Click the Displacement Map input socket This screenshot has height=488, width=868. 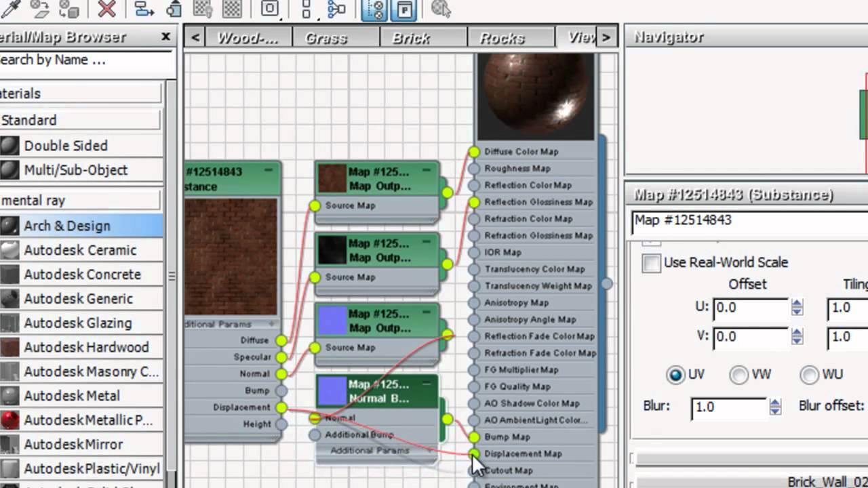473,453
